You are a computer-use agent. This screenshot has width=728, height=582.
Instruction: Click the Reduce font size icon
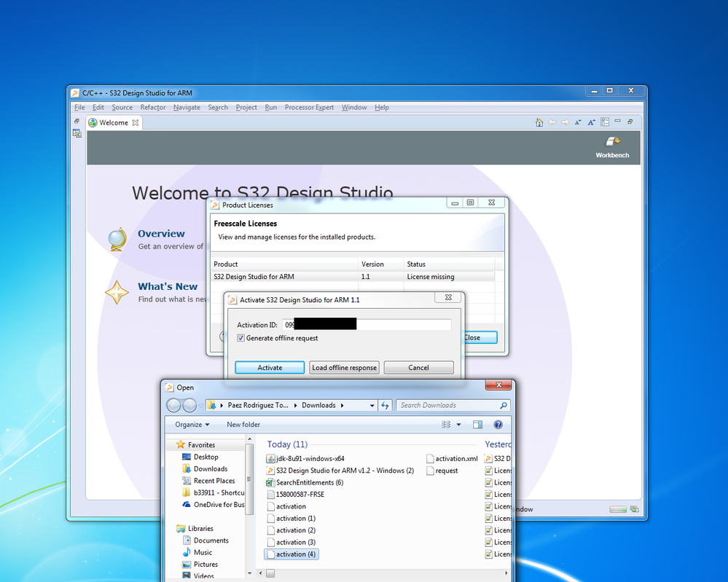[x=578, y=122]
